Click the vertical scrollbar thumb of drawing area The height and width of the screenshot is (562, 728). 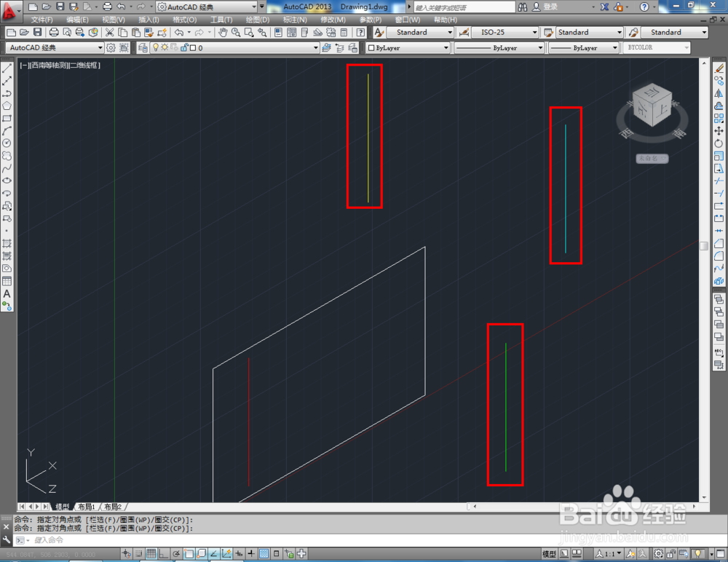704,246
